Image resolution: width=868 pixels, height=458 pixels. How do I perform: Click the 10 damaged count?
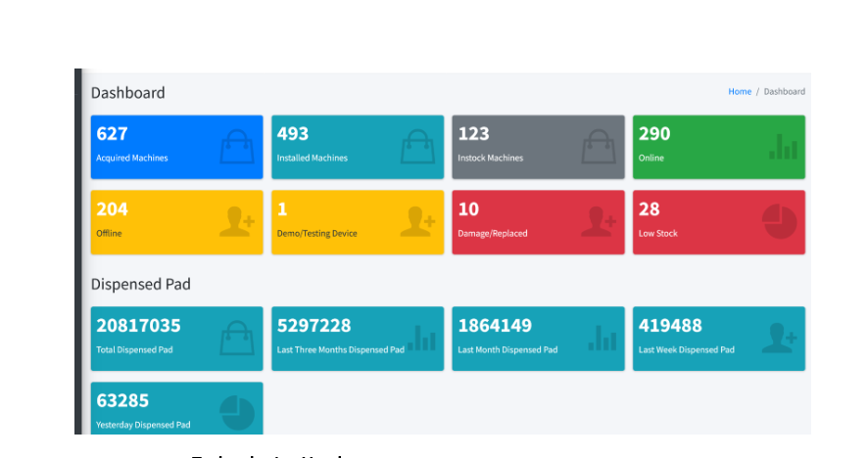[468, 209]
